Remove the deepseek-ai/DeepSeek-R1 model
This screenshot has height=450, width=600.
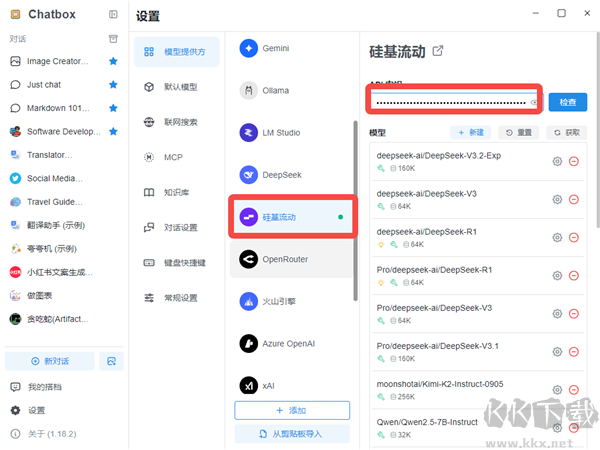coord(574,238)
